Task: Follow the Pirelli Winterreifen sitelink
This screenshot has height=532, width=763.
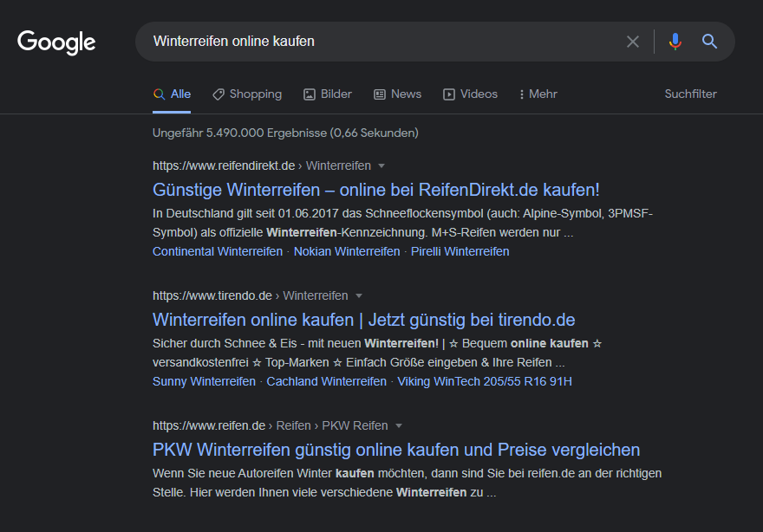Action: [x=460, y=251]
